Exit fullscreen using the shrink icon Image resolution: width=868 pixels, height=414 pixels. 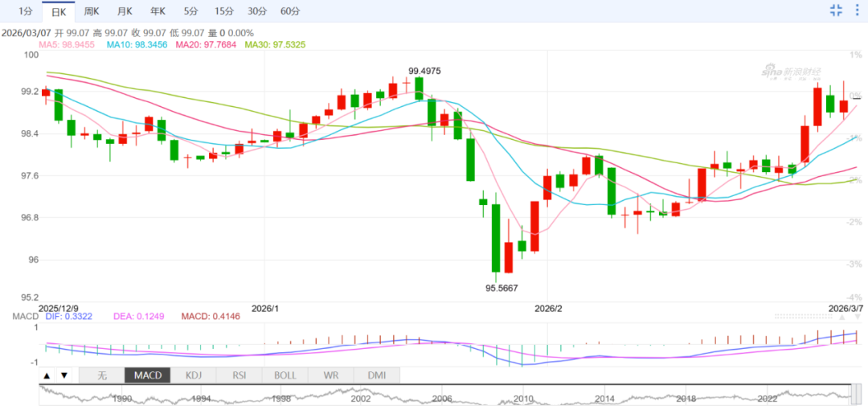(x=836, y=10)
